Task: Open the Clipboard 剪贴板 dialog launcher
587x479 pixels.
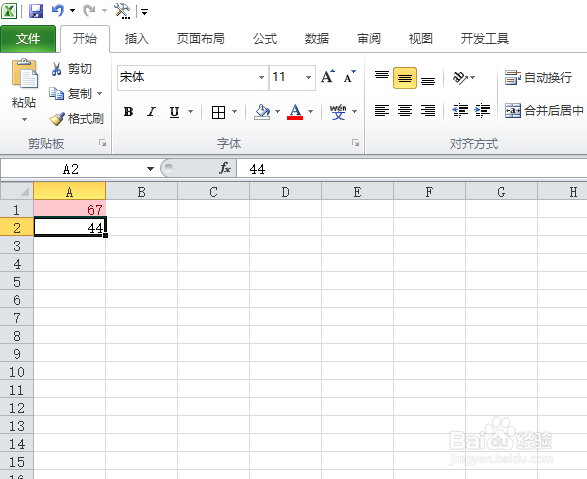Action: point(102,143)
